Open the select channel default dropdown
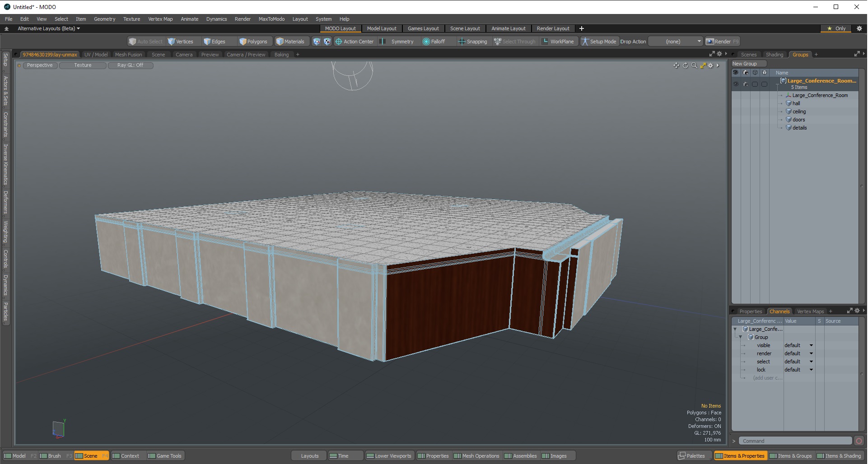Image resolution: width=868 pixels, height=464 pixels. click(798, 362)
